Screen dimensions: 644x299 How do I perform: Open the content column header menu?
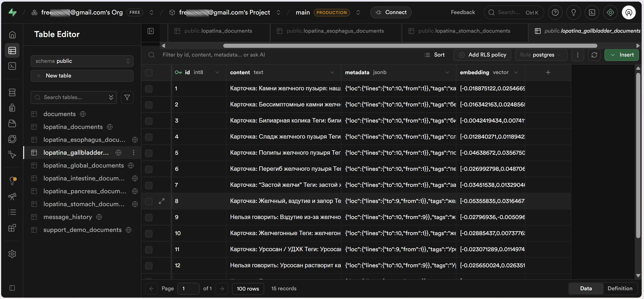[332, 72]
